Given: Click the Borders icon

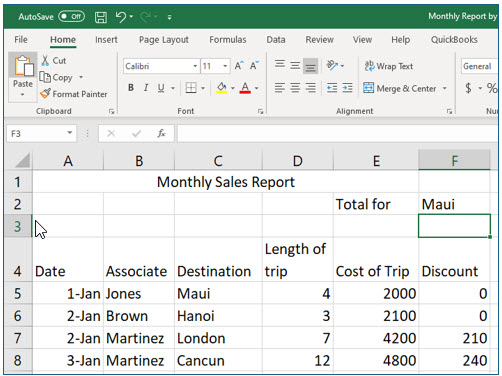Looking at the screenshot, I should point(191,88).
